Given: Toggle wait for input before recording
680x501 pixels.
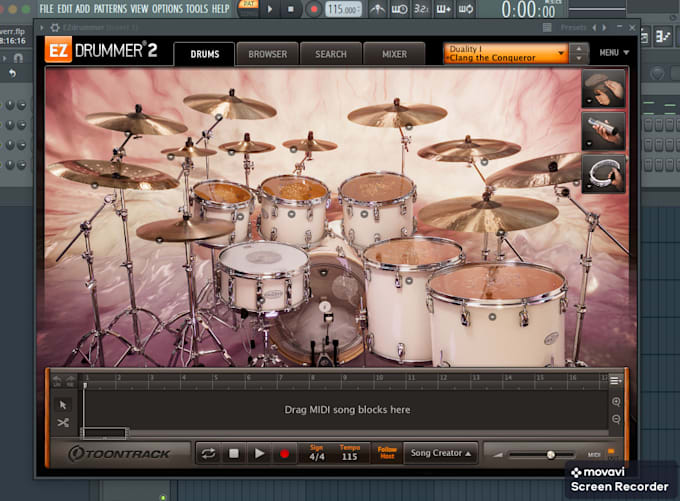Looking at the screenshot, I should (399, 9).
